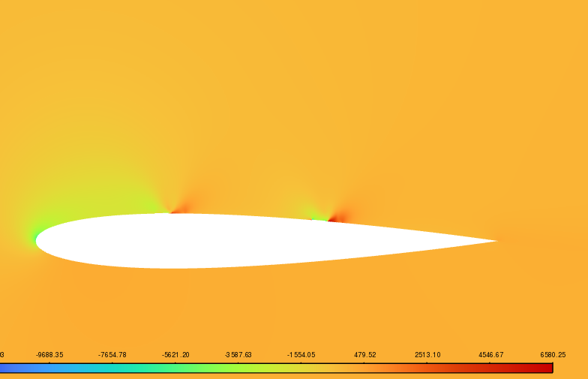Image resolution: width=588 pixels, height=379 pixels.
Task: Click the -9688.35 label on the legend
Action: [x=49, y=355]
